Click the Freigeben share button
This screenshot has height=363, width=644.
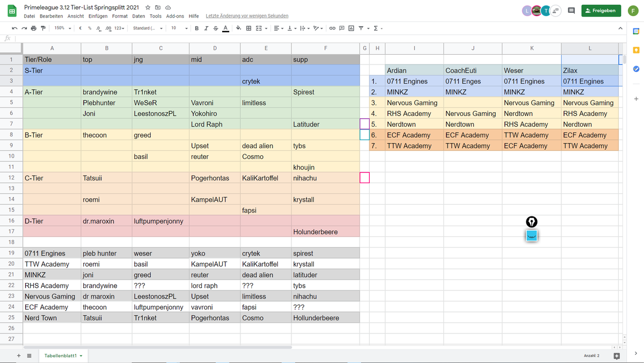pyautogui.click(x=601, y=10)
